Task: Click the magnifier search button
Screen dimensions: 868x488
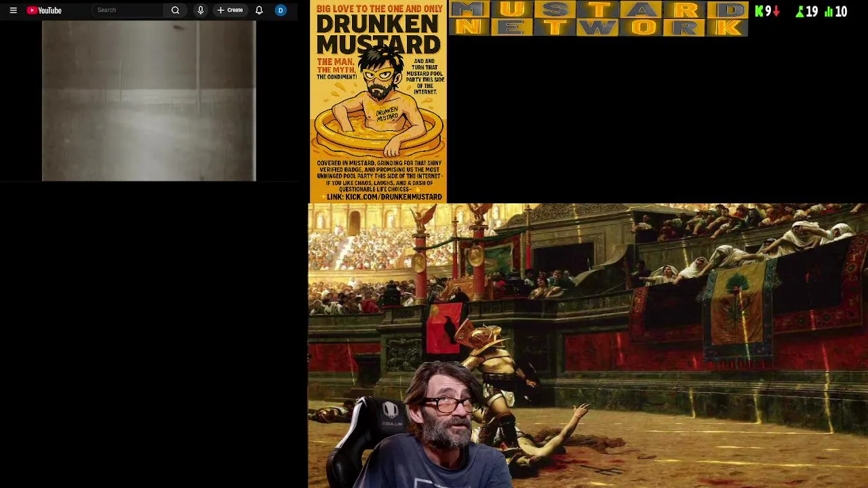Action: (176, 10)
